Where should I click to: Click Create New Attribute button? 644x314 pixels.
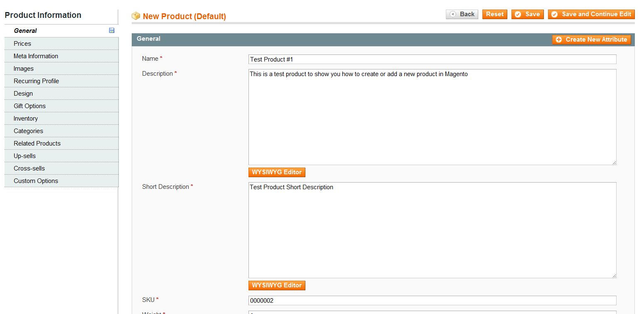[x=592, y=40]
